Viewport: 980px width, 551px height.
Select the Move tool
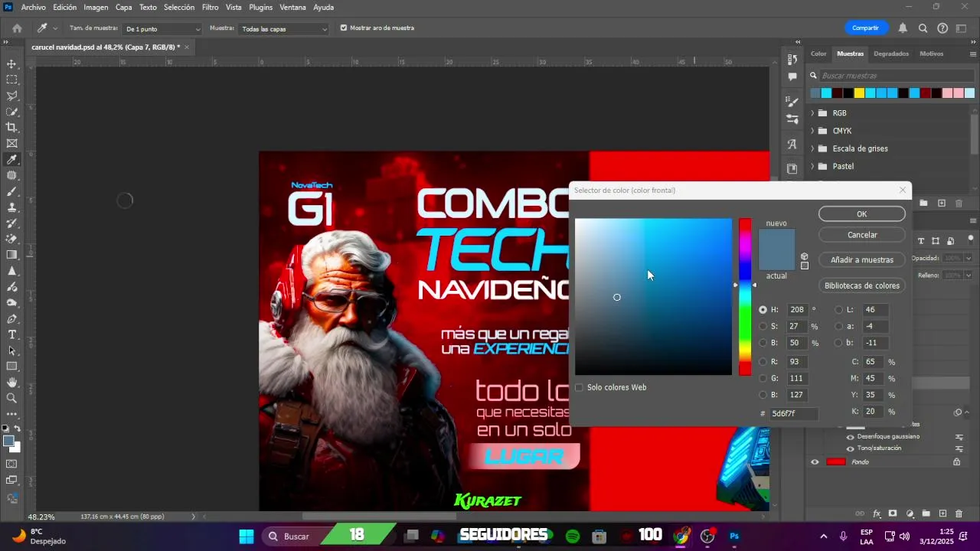coord(11,64)
